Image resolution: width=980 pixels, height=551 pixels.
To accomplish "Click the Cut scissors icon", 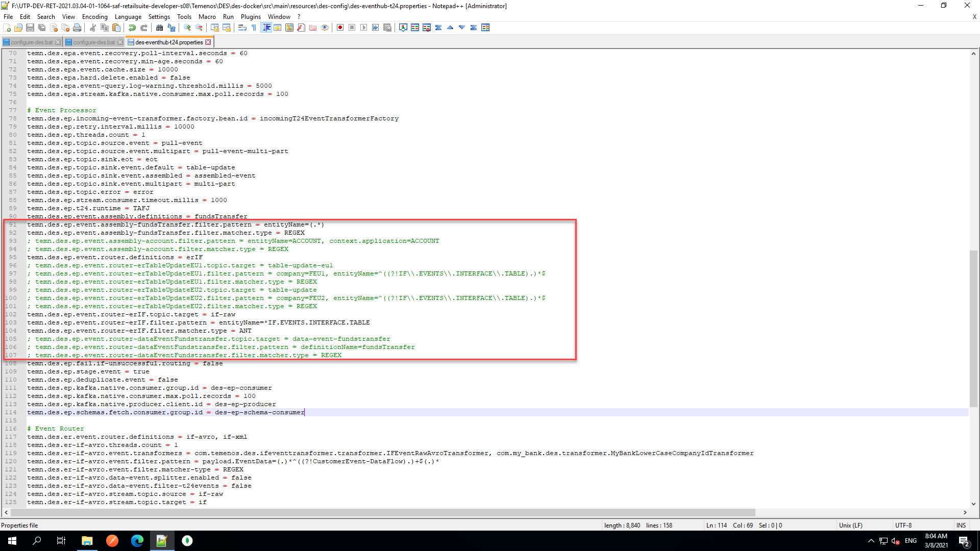I will click(x=93, y=28).
